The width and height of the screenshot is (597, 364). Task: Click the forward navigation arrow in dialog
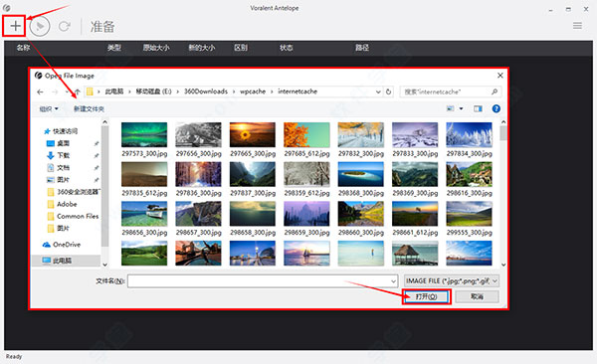55,91
